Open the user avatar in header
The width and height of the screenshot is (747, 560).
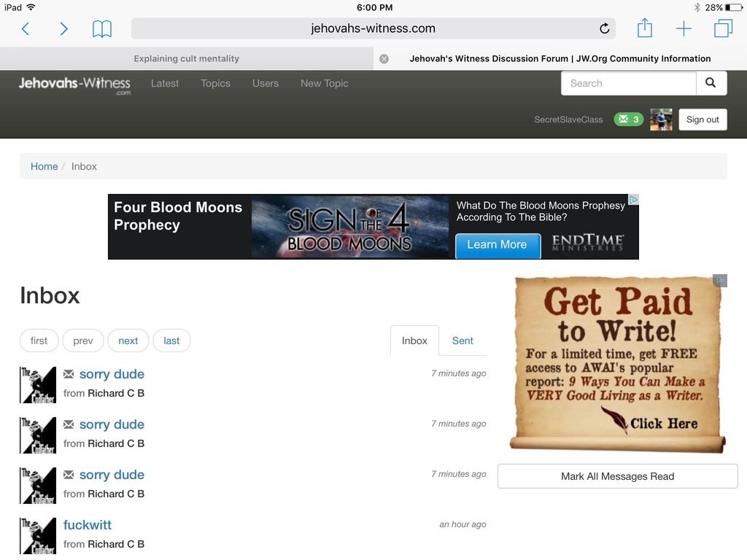(x=661, y=119)
